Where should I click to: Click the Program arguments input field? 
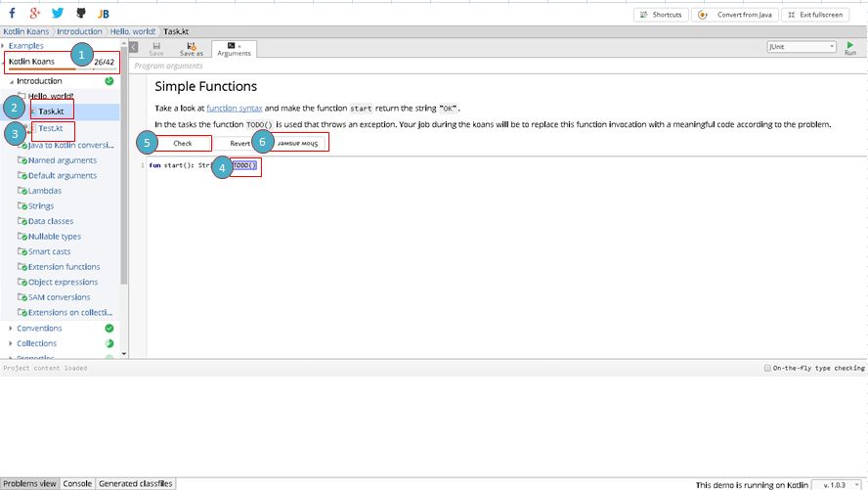[391, 66]
